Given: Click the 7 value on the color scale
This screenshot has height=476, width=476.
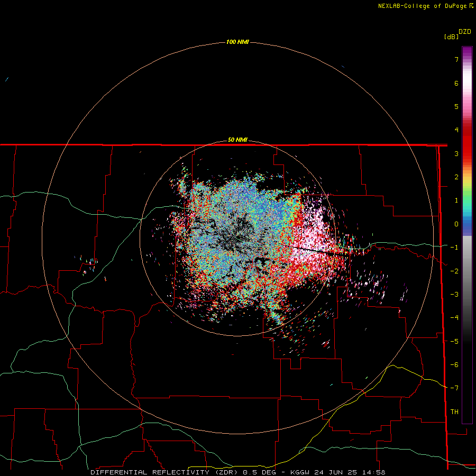Looking at the screenshot, I should pos(456,59).
